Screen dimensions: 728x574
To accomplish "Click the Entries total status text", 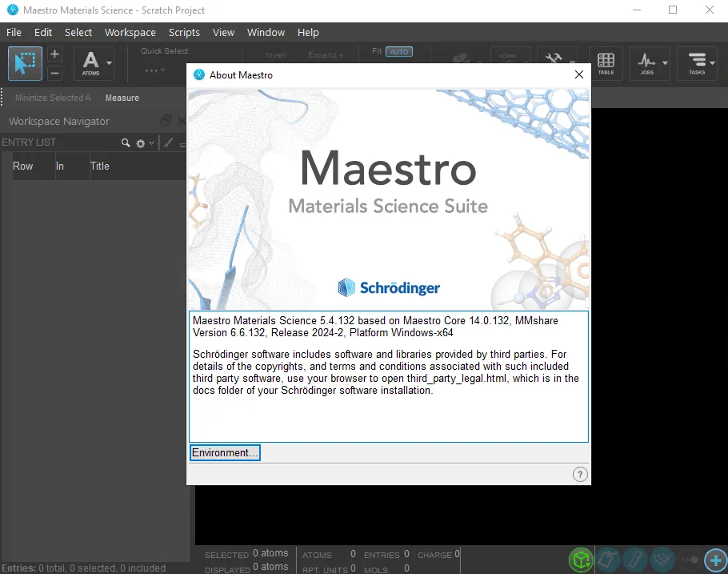I will point(83,568).
